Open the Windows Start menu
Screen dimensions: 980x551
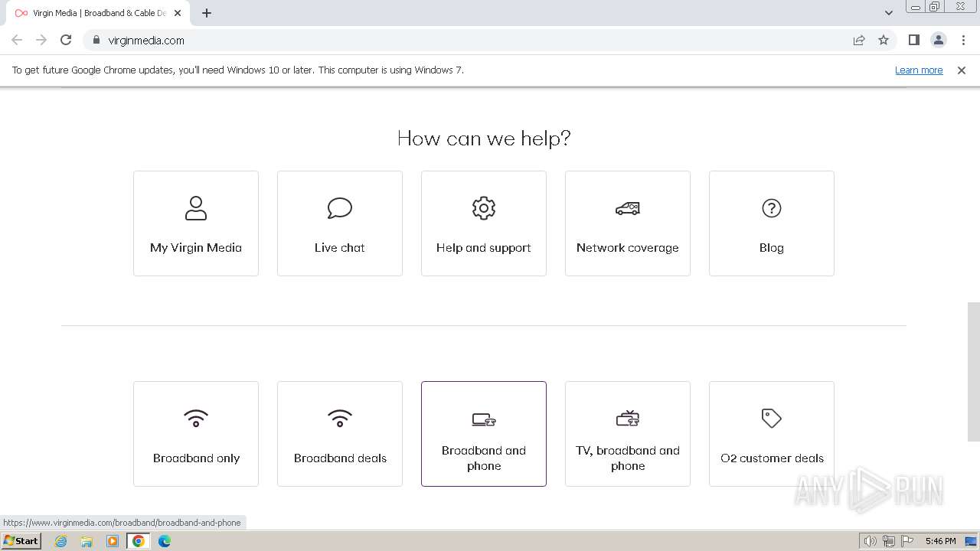click(x=21, y=541)
